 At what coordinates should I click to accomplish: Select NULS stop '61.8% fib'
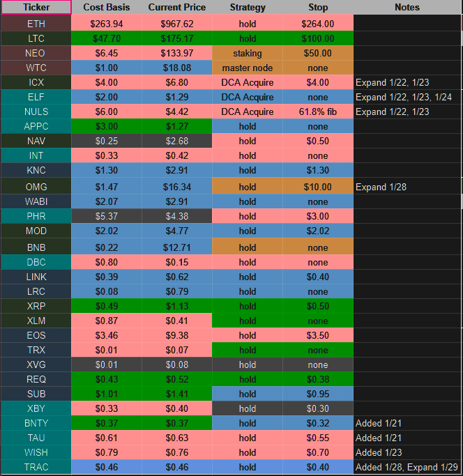318,112
